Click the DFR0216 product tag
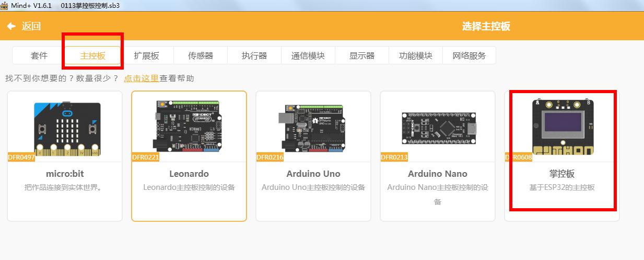644x260 pixels. coord(270,157)
